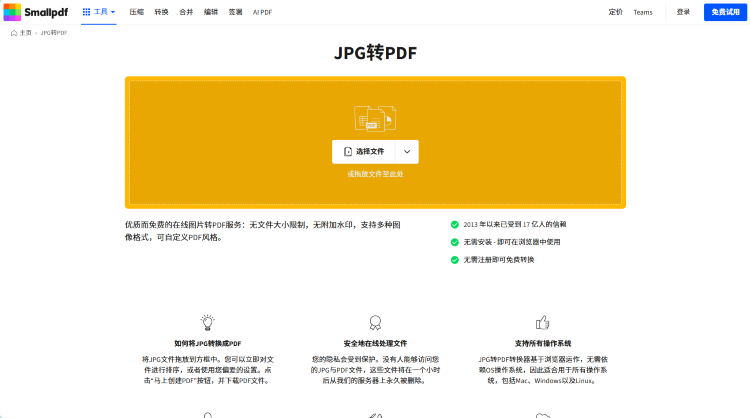Click the JPG转PDF breadcrumb
Viewport: 750px width, 418px height.
click(x=54, y=33)
